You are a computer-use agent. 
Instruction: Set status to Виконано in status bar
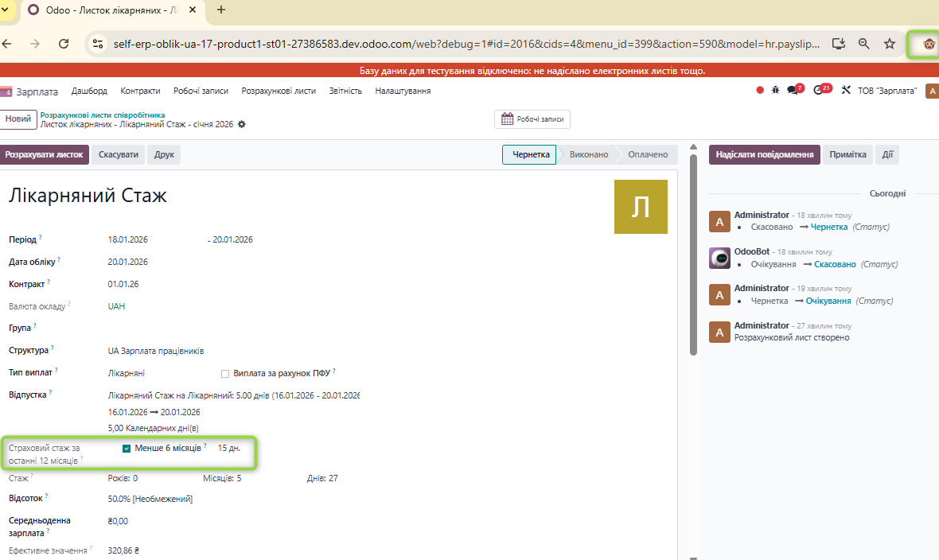[588, 154]
